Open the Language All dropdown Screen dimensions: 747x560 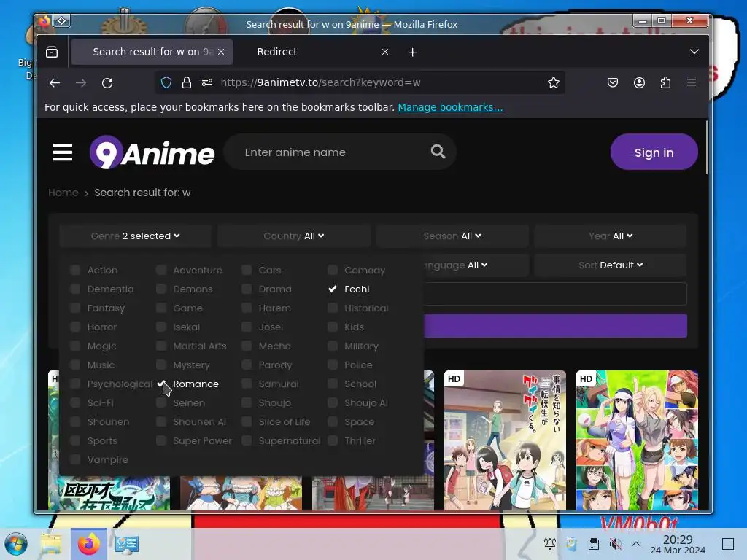[x=476, y=265]
